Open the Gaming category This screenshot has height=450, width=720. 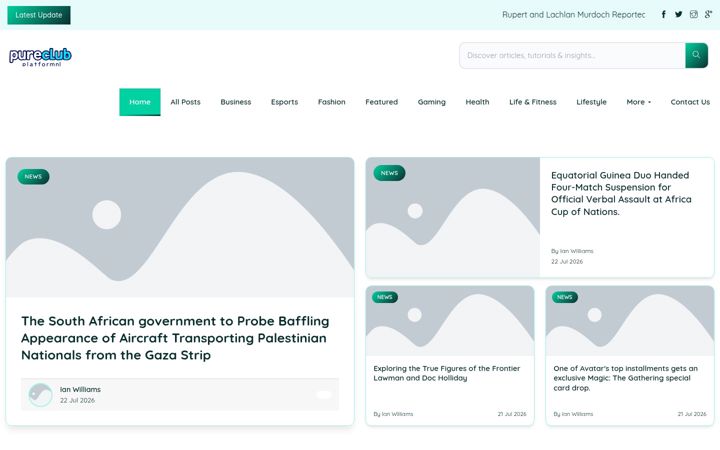[x=432, y=102]
